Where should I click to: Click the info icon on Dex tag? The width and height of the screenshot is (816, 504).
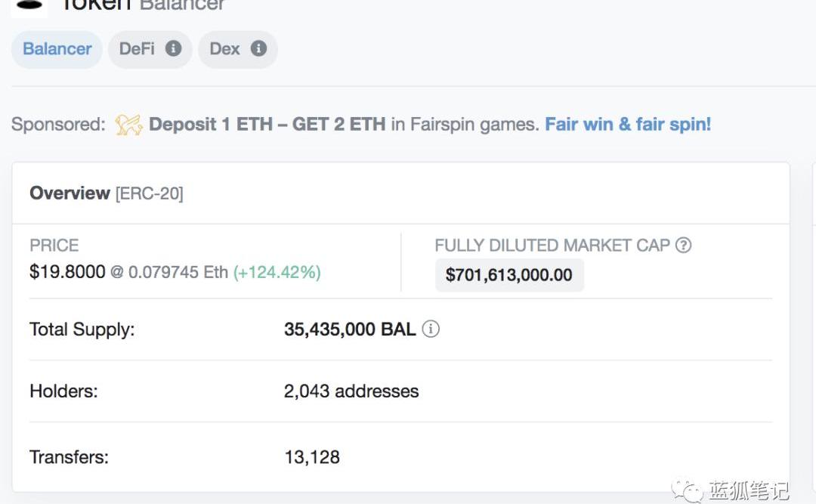tap(259, 48)
